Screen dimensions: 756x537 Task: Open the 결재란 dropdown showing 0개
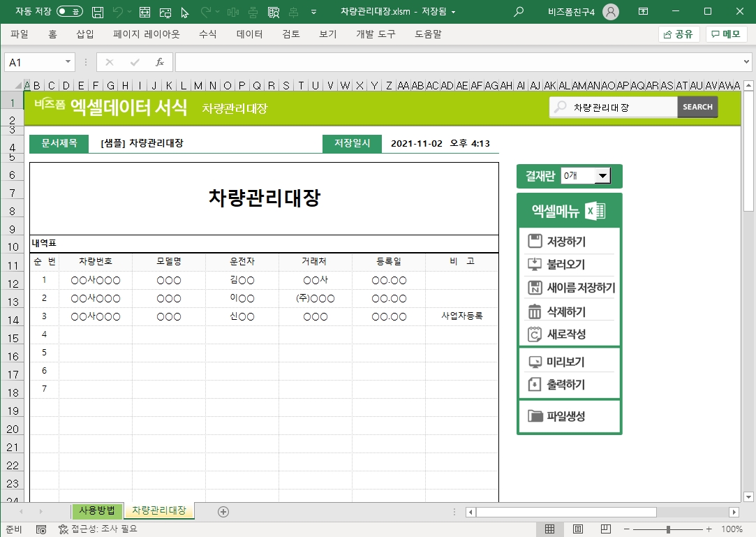(x=602, y=176)
